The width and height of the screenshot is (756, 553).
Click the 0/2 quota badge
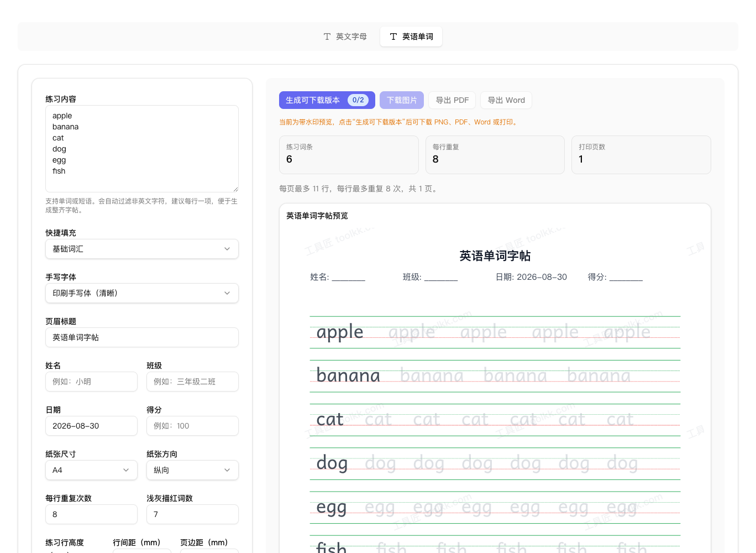358,100
